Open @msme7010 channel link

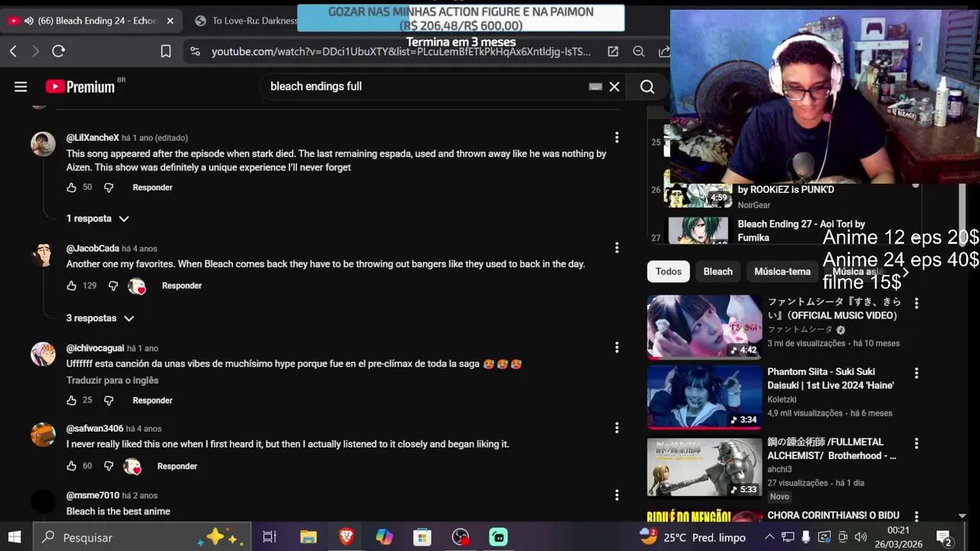coord(93,495)
